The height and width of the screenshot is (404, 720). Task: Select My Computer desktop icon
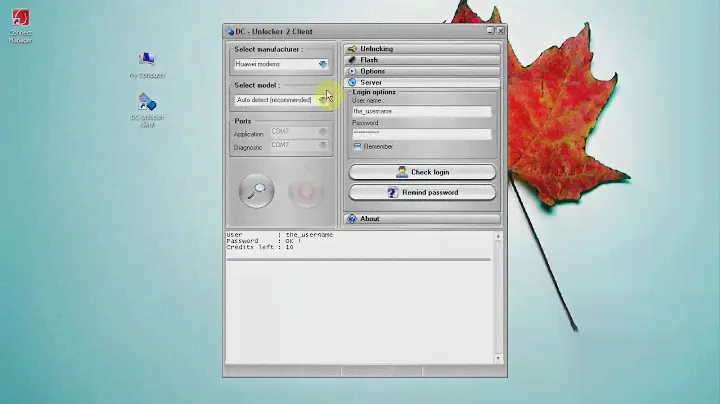(x=147, y=61)
